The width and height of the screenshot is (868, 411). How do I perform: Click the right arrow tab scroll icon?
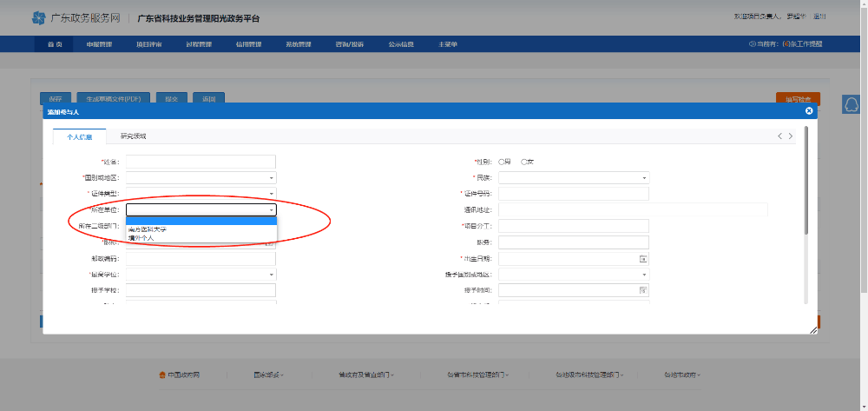pyautogui.click(x=791, y=136)
